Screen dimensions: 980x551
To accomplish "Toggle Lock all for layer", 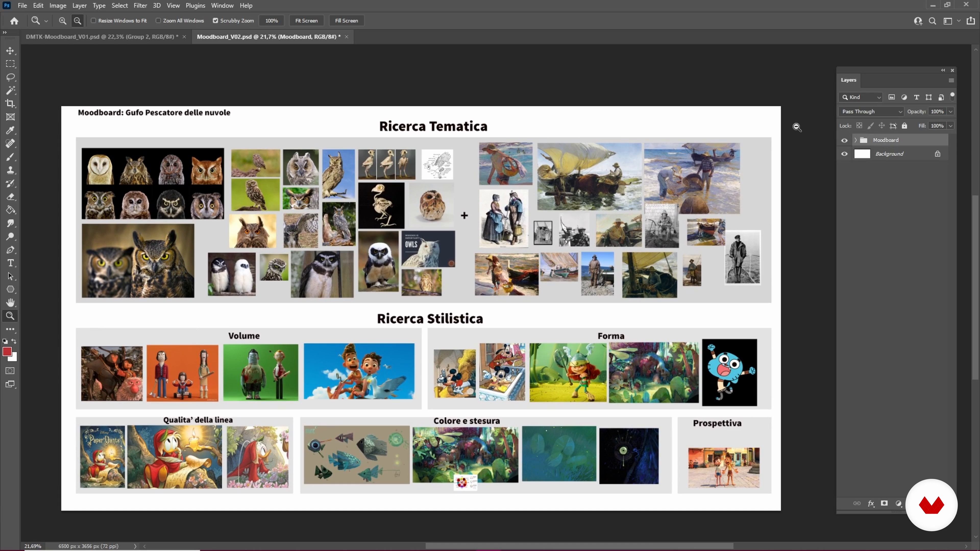I will pyautogui.click(x=904, y=126).
